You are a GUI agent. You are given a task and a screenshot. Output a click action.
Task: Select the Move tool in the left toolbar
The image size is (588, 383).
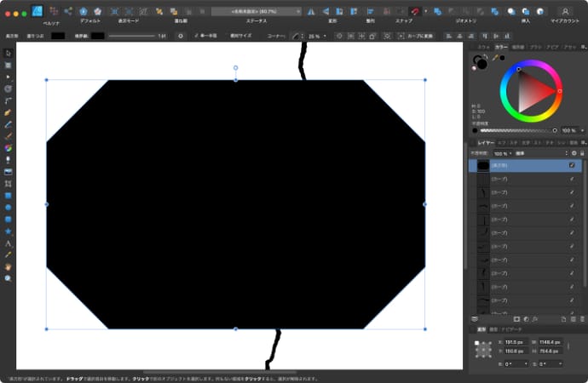click(x=8, y=53)
